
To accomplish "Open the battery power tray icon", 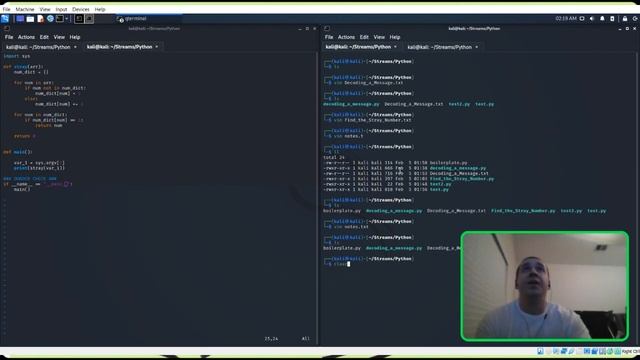I will (612, 18).
